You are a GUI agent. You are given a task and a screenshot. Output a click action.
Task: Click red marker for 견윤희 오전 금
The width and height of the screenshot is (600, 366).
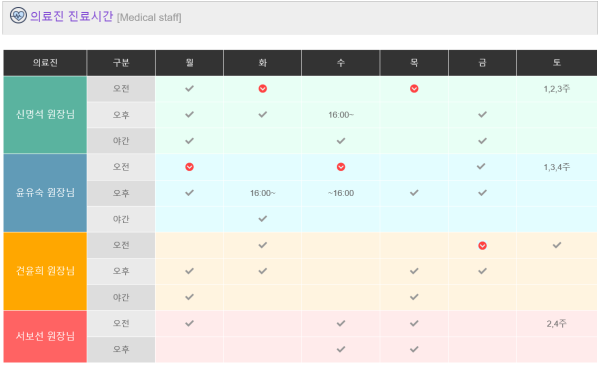coord(483,245)
